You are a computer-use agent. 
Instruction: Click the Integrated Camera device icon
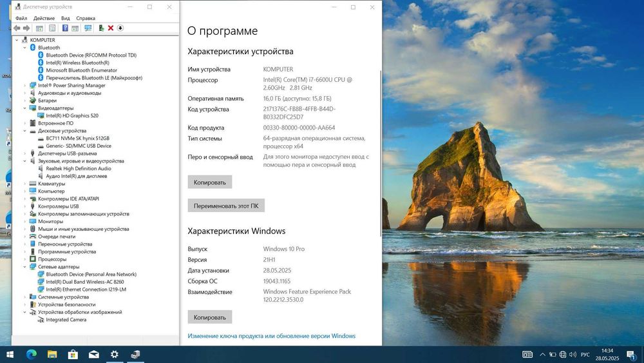coord(41,320)
